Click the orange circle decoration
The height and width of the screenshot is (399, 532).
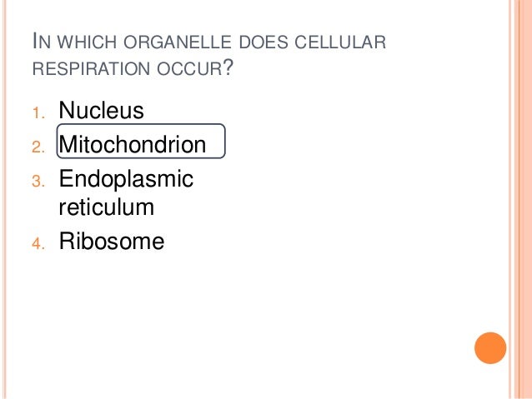pyautogui.click(x=490, y=348)
